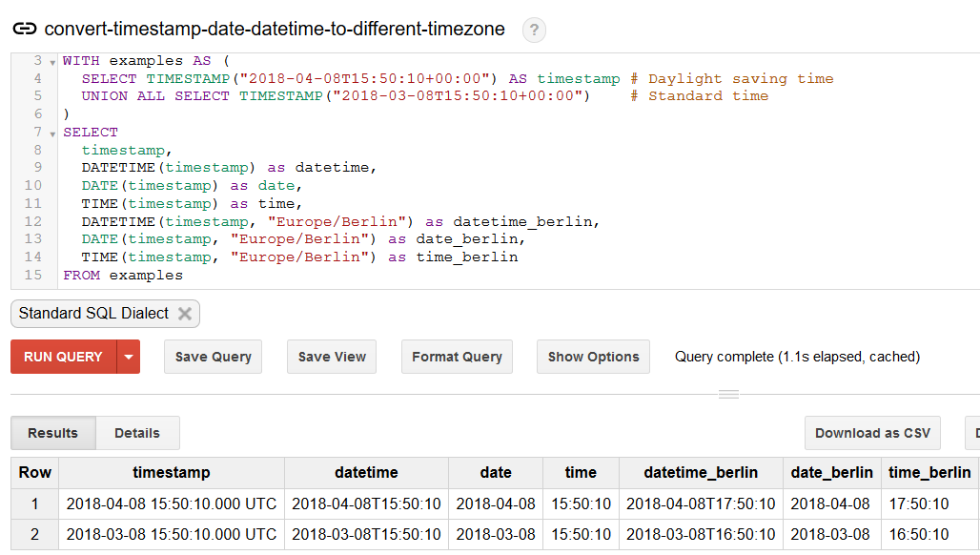Remove the Standard SQL Dialect chip

pos(184,313)
